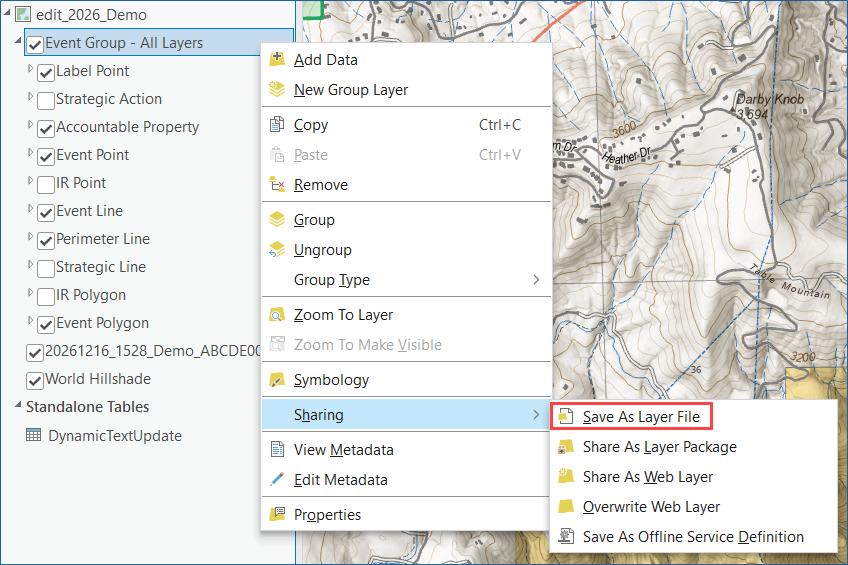Click the Ungroup icon
848x565 pixels.
(277, 250)
